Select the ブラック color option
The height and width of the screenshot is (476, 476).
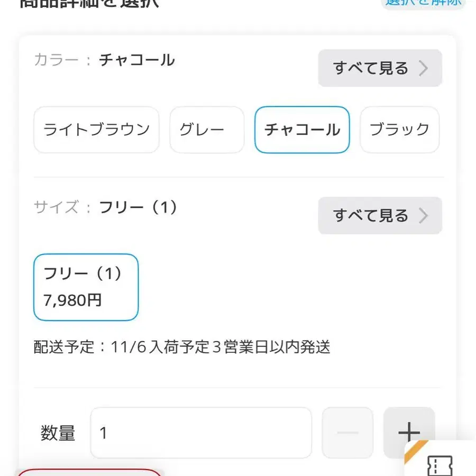[x=399, y=130]
